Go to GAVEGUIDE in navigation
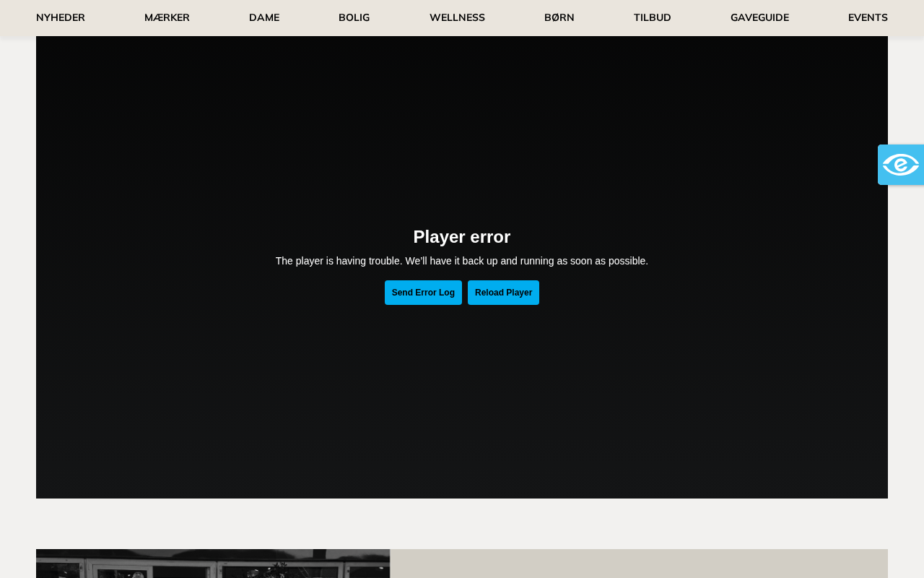The image size is (924, 578). click(759, 18)
